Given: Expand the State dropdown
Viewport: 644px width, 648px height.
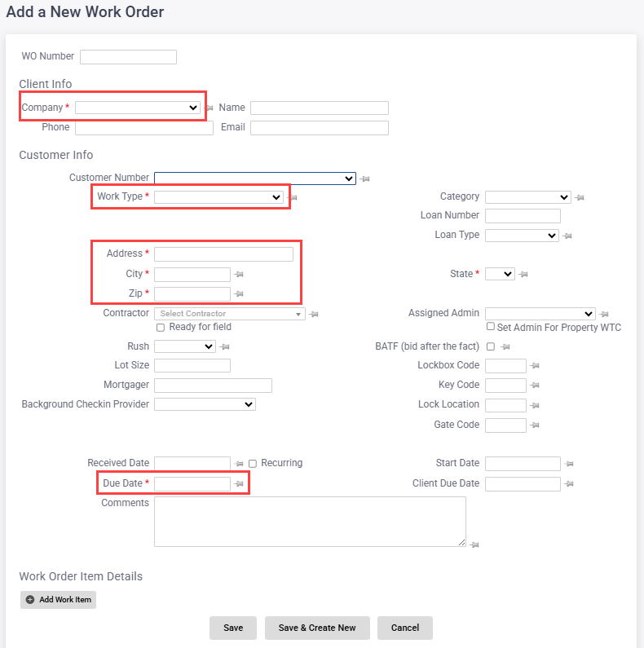Looking at the screenshot, I should pos(500,275).
